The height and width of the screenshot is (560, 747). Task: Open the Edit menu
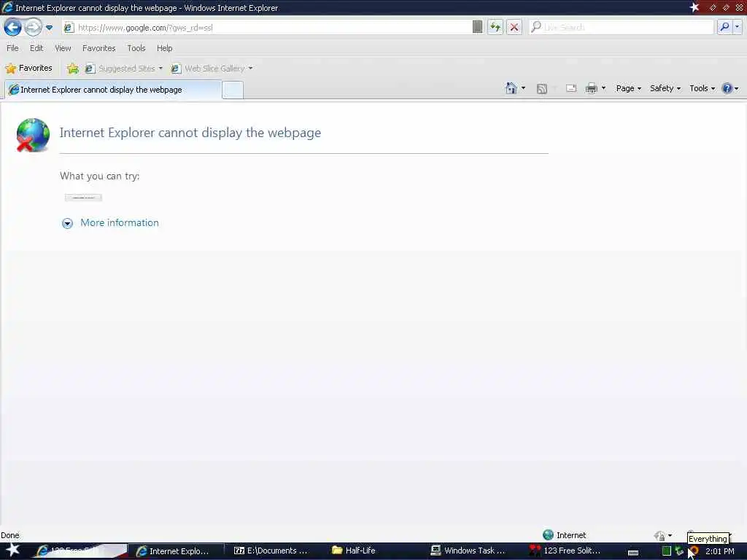pos(36,48)
